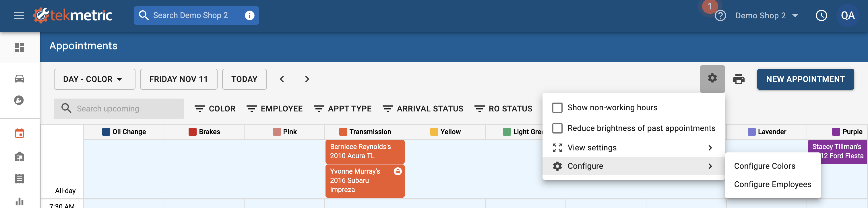
Task: Open the hamburger navigation menu
Action: pyautogui.click(x=19, y=15)
